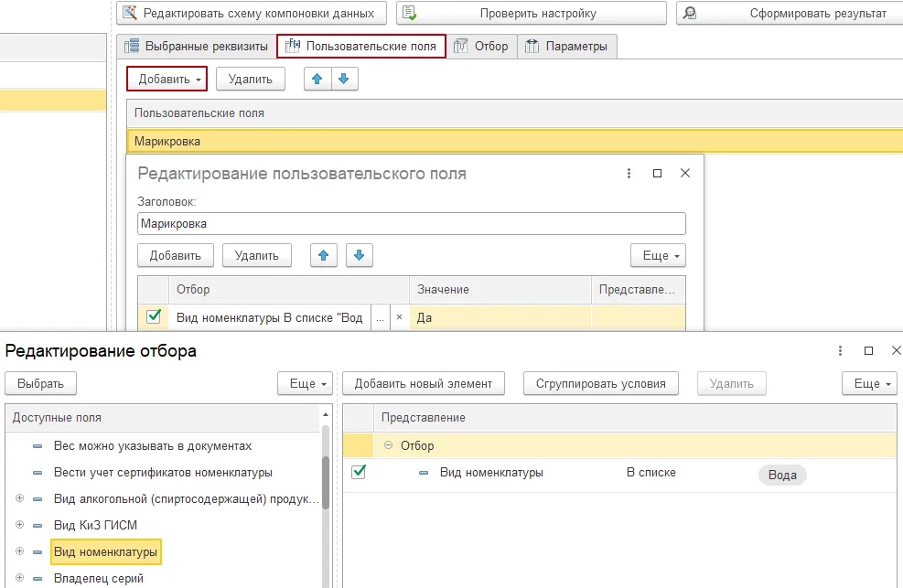Expand the Вид номенклатуры tree node
Image resolution: width=903 pixels, height=588 pixels.
pyautogui.click(x=19, y=551)
